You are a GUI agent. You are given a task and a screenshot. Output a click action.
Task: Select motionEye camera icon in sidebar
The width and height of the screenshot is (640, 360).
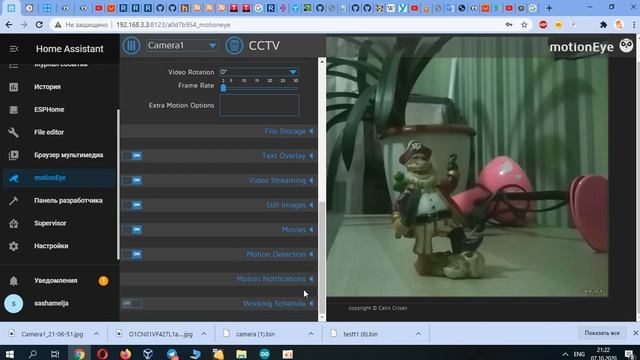pos(14,178)
